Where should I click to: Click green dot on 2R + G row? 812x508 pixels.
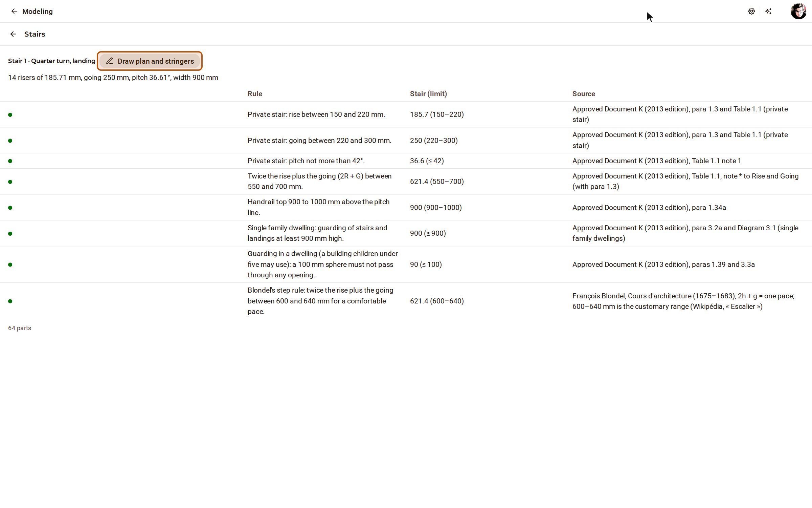click(x=10, y=182)
